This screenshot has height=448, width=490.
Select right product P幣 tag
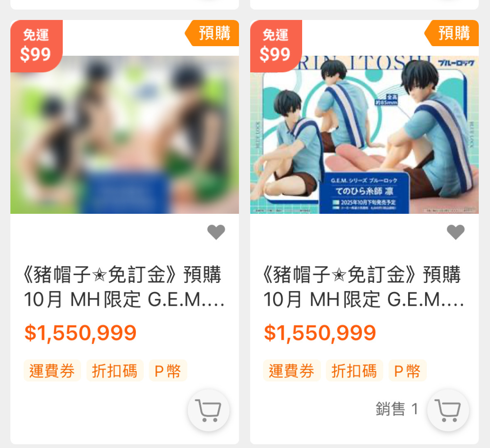(x=407, y=371)
